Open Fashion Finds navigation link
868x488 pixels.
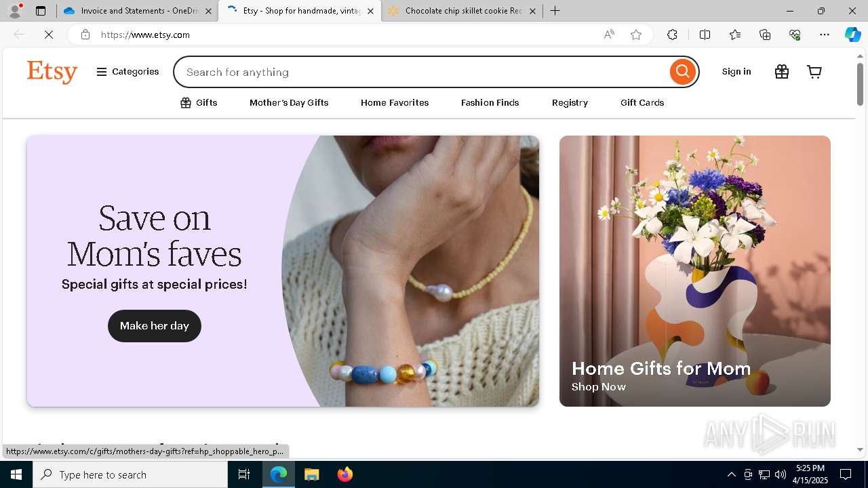(490, 103)
